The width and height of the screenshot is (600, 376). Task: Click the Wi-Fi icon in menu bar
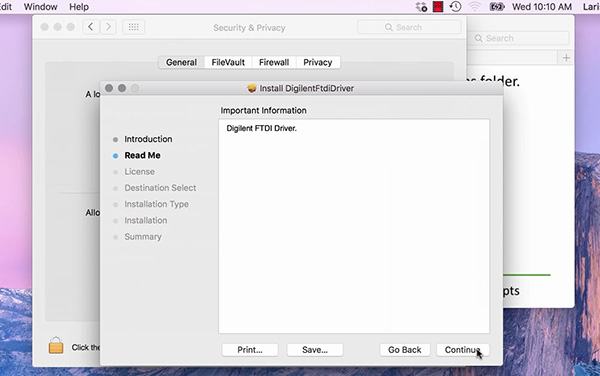(474, 7)
